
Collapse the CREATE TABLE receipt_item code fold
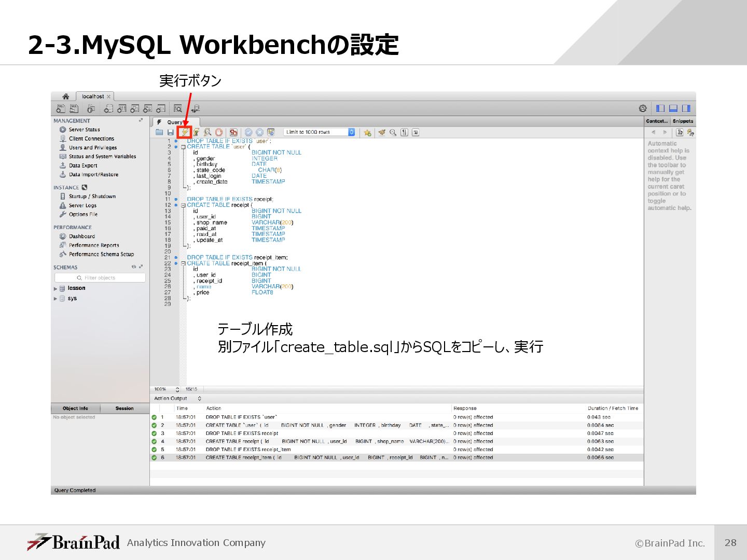(183, 263)
